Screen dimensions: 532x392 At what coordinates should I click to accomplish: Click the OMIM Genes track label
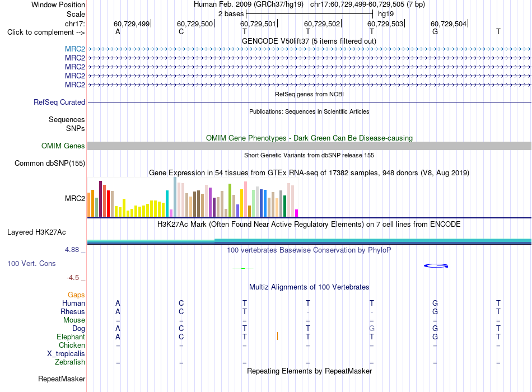pos(63,146)
